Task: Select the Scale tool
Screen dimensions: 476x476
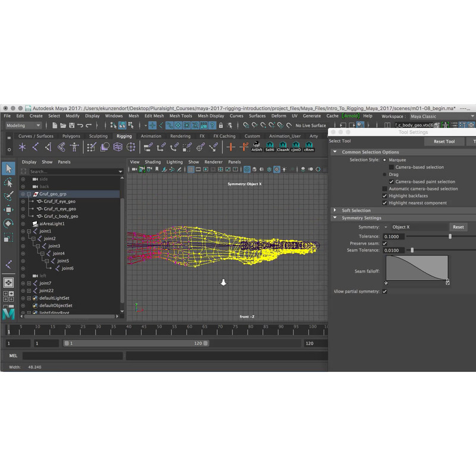Action: (8, 237)
